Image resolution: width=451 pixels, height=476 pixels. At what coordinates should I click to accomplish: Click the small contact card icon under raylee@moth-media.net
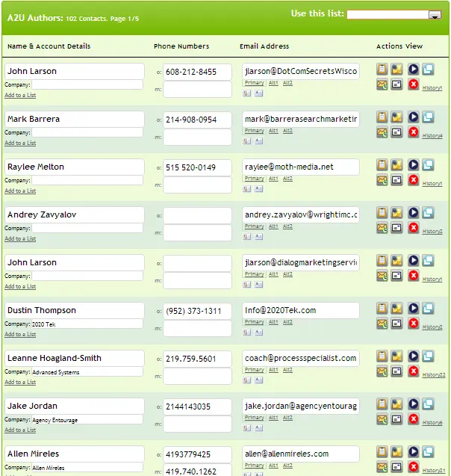(247, 189)
